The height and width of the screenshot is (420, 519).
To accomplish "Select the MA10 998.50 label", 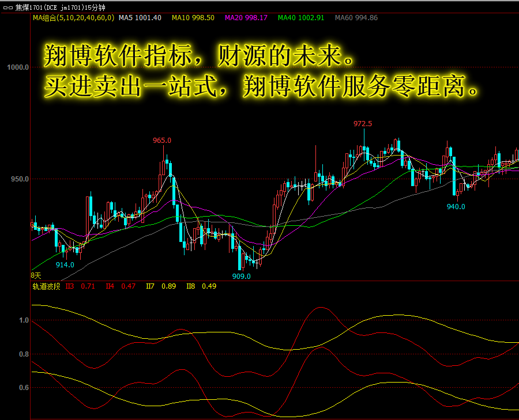I will (x=193, y=18).
